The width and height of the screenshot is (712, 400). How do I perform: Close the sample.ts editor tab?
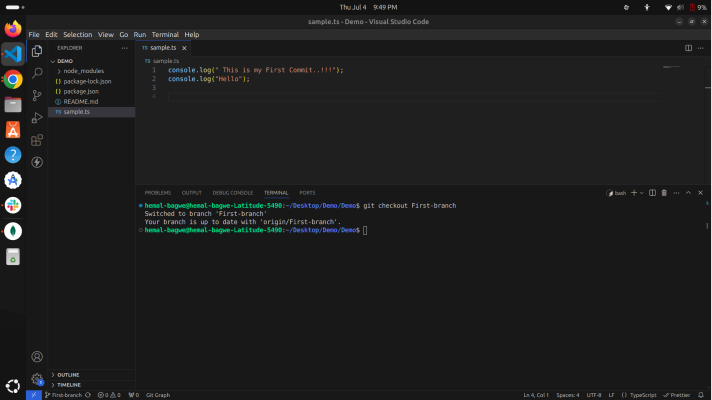click(184, 48)
